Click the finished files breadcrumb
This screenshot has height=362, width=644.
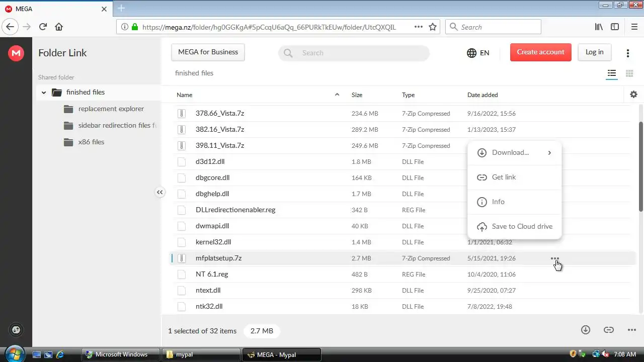point(194,73)
